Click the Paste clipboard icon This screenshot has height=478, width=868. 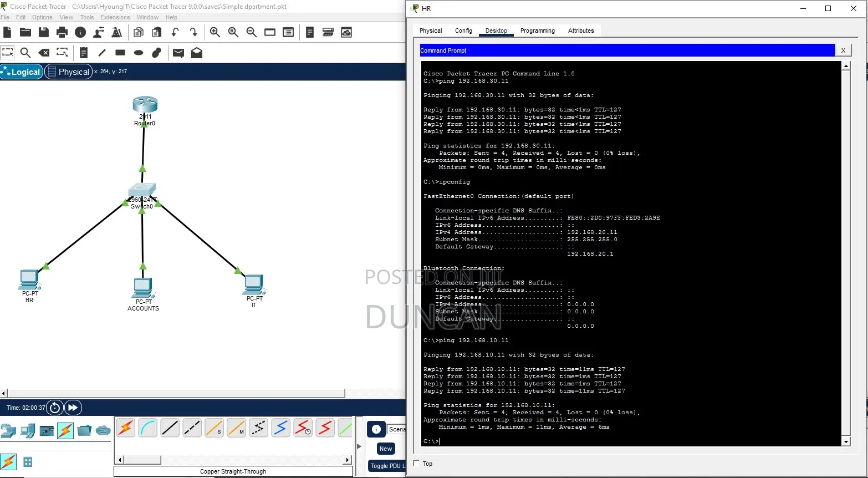click(x=157, y=32)
